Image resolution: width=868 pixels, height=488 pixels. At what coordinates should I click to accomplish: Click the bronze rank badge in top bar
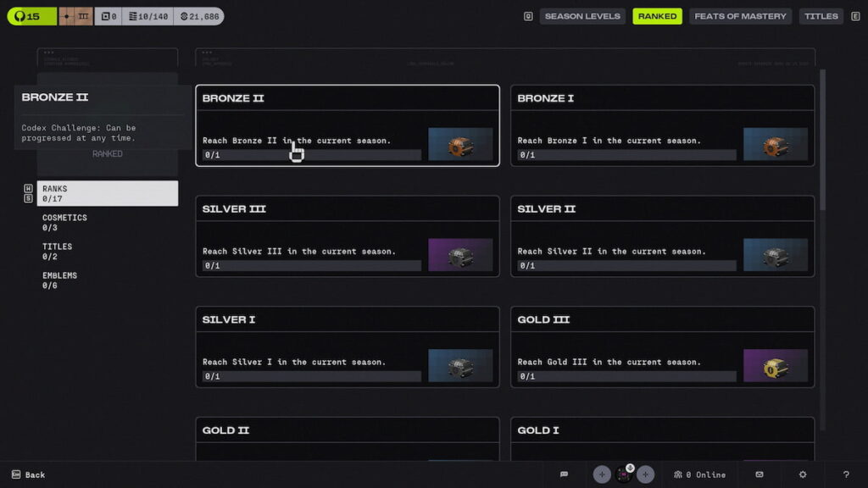pyautogui.click(x=76, y=16)
